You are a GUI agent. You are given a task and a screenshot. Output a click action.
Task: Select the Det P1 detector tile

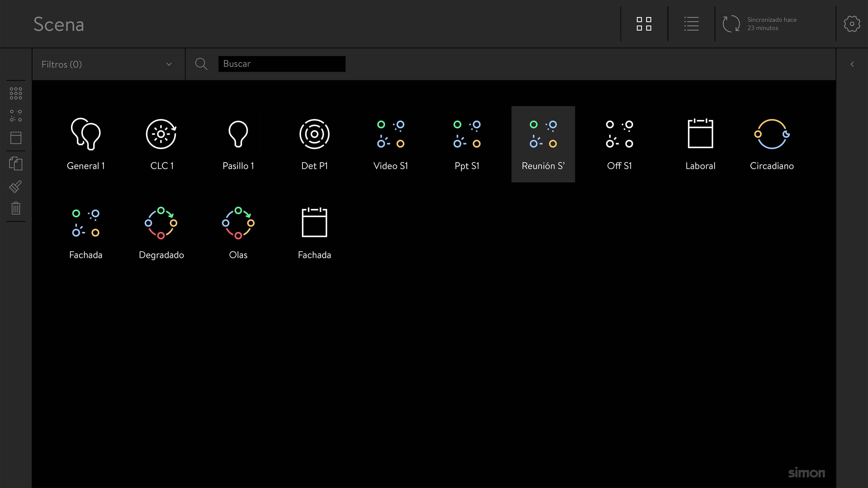[314, 143]
